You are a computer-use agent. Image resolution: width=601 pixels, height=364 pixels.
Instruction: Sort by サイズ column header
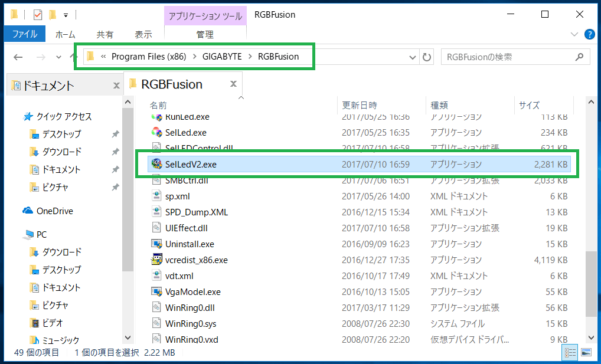(x=529, y=106)
